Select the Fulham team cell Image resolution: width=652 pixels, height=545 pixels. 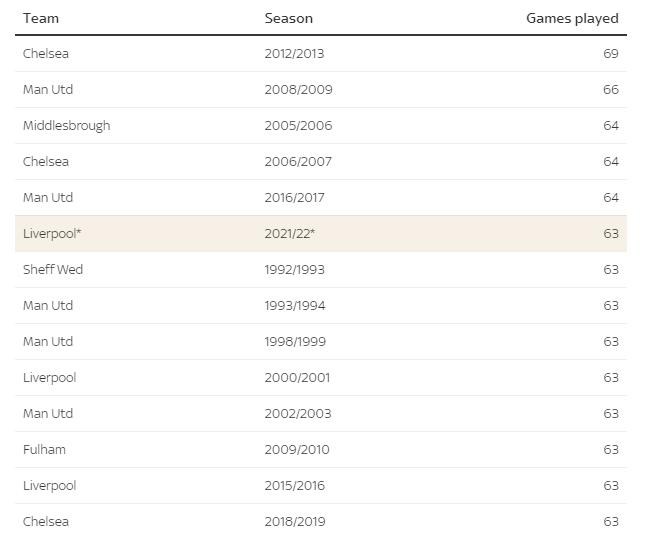point(44,450)
